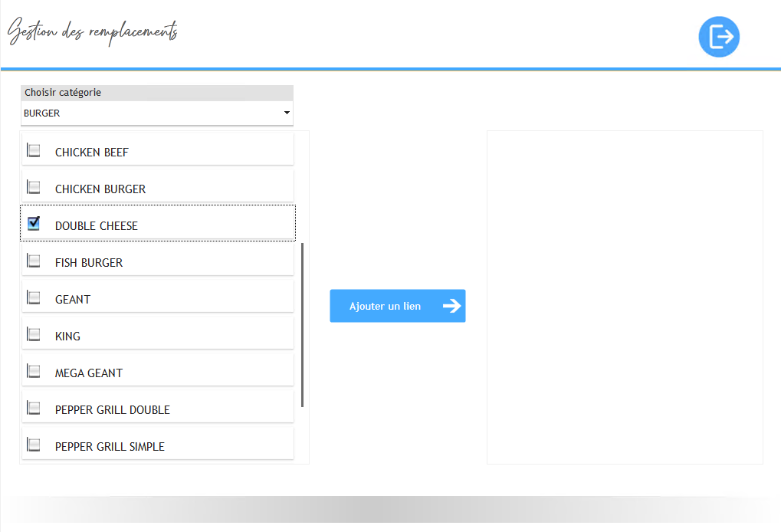Screen dimensions: 781x532
Task: Click the BURGER category combo box
Action: click(x=153, y=113)
